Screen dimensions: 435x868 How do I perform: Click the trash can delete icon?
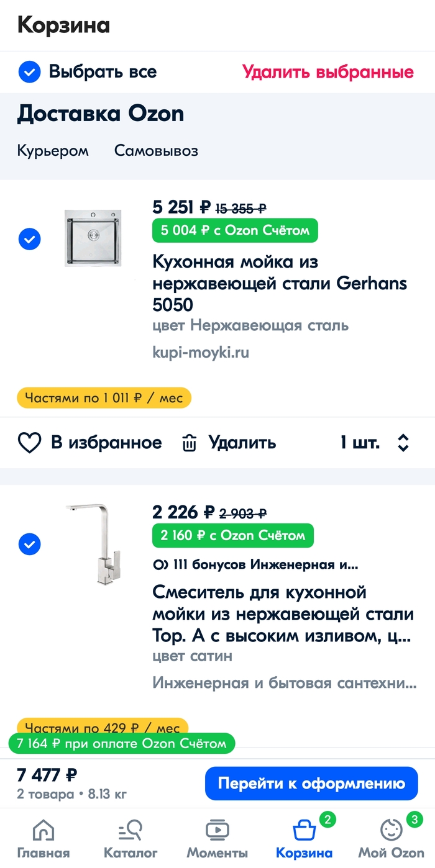click(x=189, y=443)
